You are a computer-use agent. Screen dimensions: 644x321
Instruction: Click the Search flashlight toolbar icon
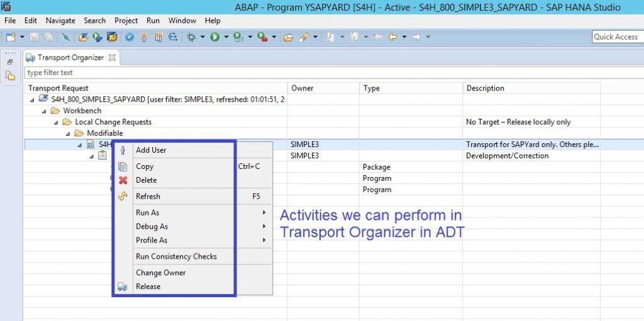[304, 37]
